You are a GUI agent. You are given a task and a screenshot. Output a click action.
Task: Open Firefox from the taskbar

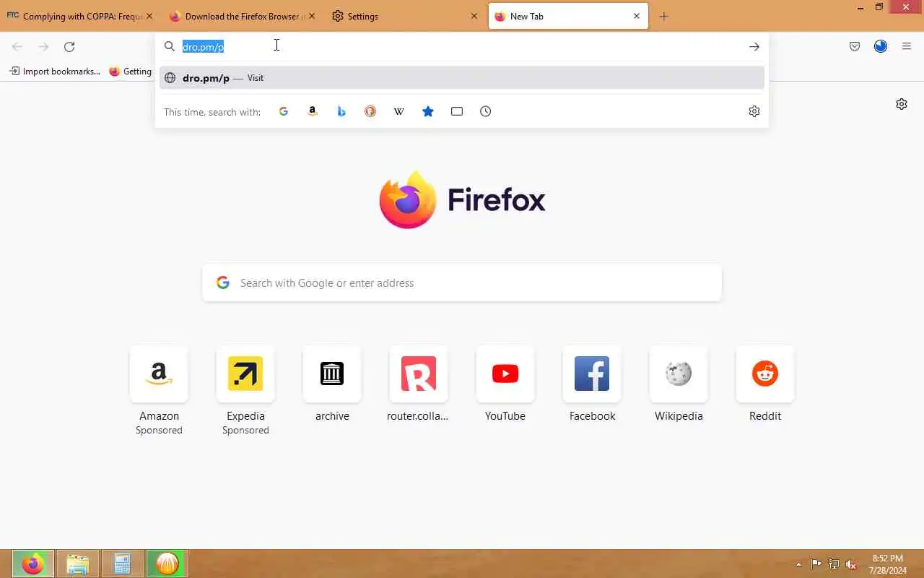[x=32, y=564]
